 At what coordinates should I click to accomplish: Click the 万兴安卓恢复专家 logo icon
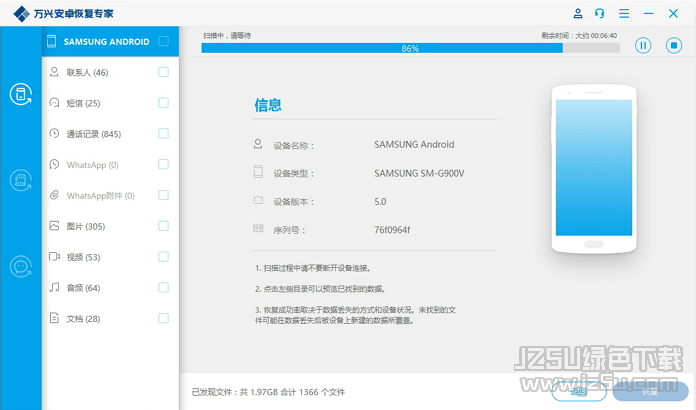21,13
